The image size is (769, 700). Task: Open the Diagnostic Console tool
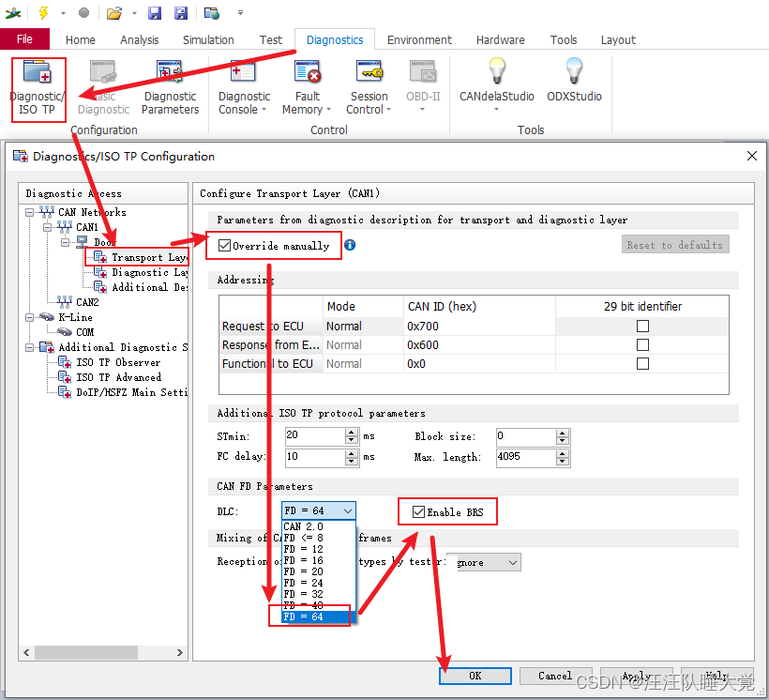[x=244, y=89]
